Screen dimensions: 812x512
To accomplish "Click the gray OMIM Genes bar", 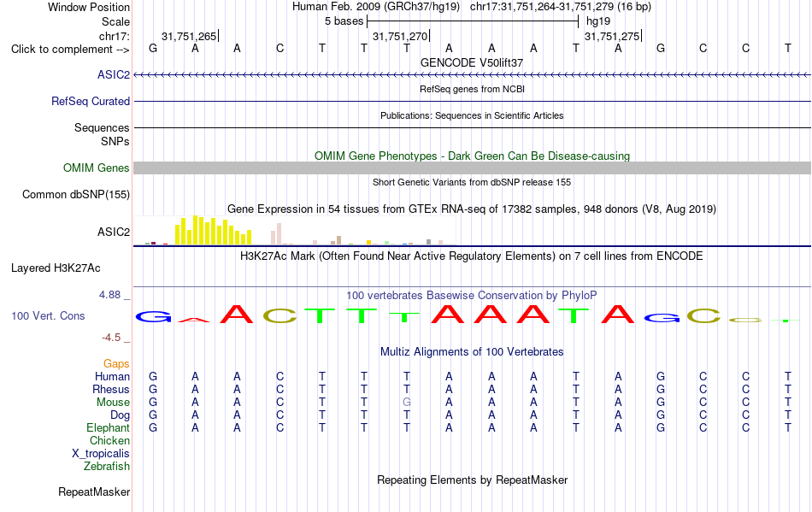I will click(x=473, y=168).
